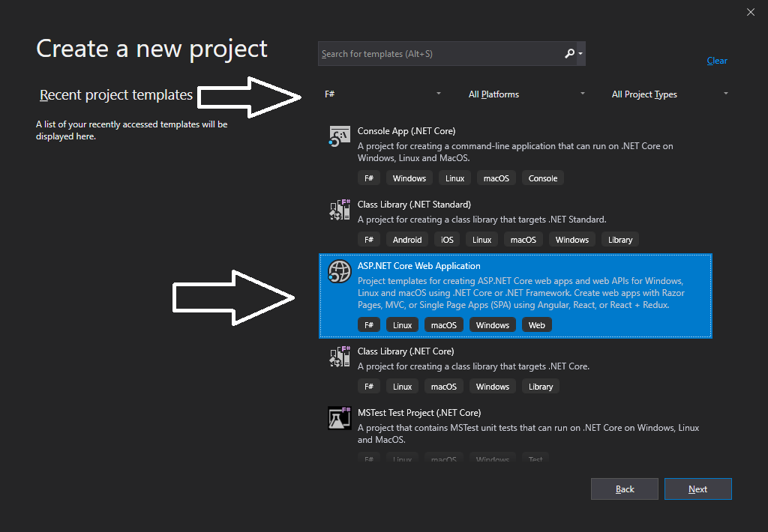This screenshot has width=768, height=532.
Task: Open the F# language filter dropdown
Action: coord(382,94)
